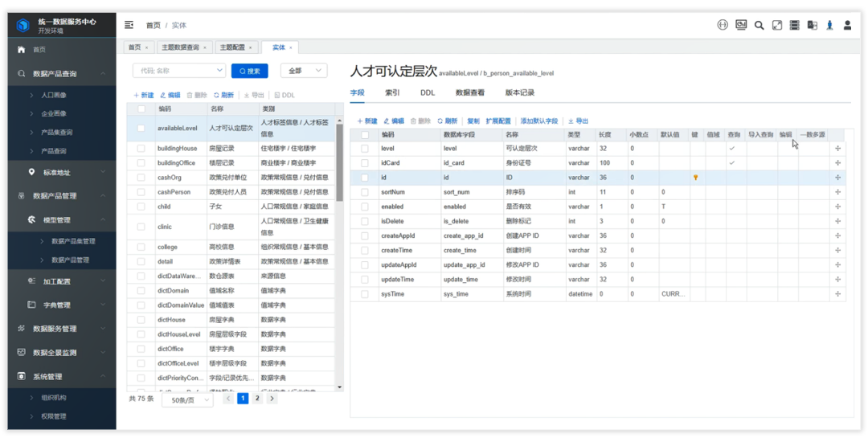Viewport: 868px width, 442px height.
Task: Open the 代码,名称 search combo box
Action: [x=179, y=71]
